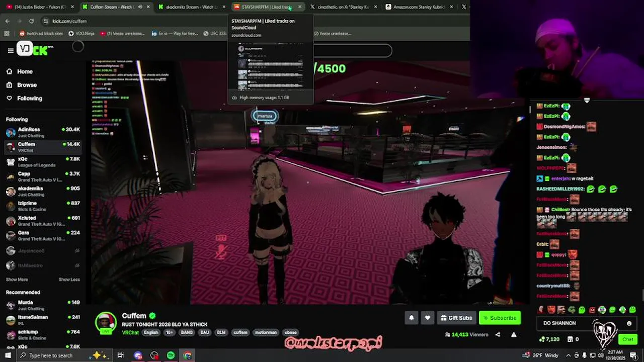Click the Gift Subs button
The height and width of the screenshot is (362, 644).
pyautogui.click(x=456, y=318)
